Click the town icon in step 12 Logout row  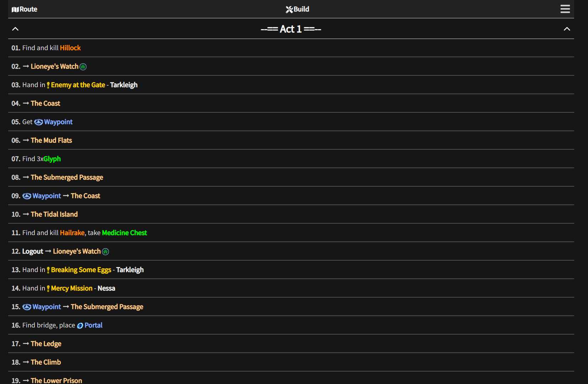(105, 252)
